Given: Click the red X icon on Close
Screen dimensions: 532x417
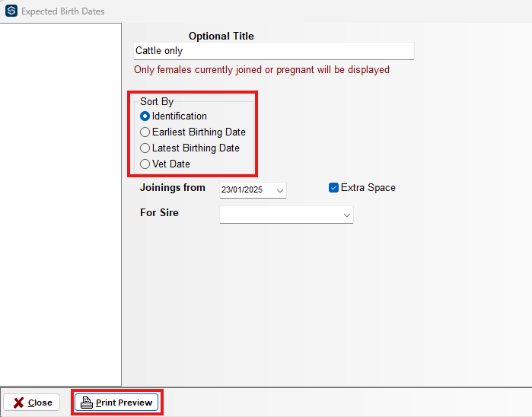Looking at the screenshot, I should click(x=18, y=403).
